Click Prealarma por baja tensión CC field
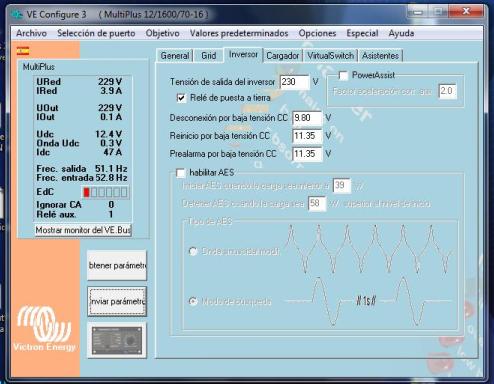This screenshot has width=494, height=384. point(307,154)
